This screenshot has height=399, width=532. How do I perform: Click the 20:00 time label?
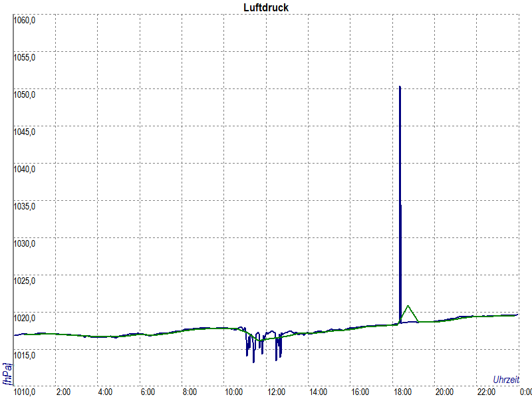tap(444, 392)
